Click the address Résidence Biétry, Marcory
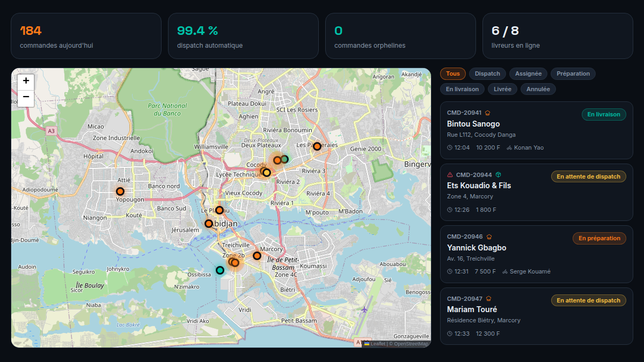Image resolution: width=644 pixels, height=362 pixels. click(484, 320)
